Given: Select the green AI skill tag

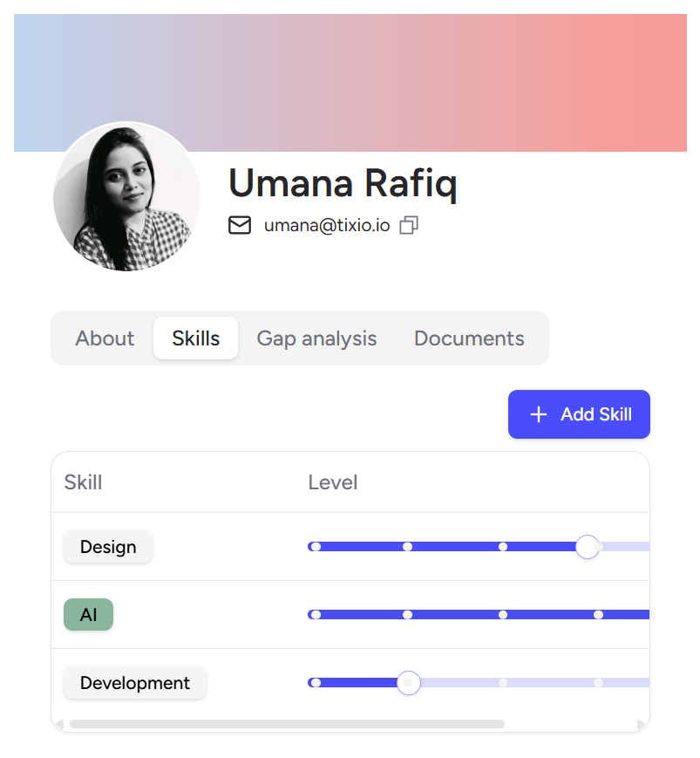Looking at the screenshot, I should pyautogui.click(x=88, y=615).
